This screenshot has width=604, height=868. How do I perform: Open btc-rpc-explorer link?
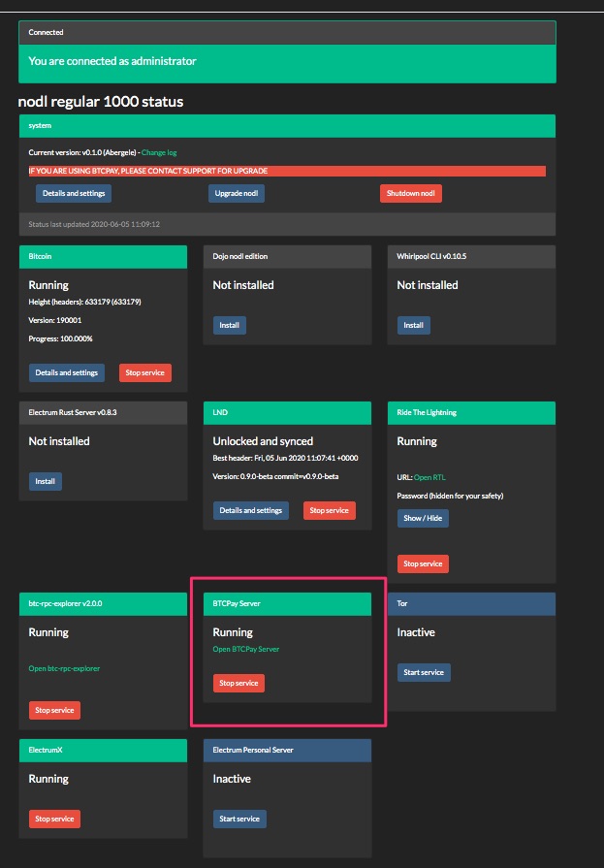pos(64,668)
